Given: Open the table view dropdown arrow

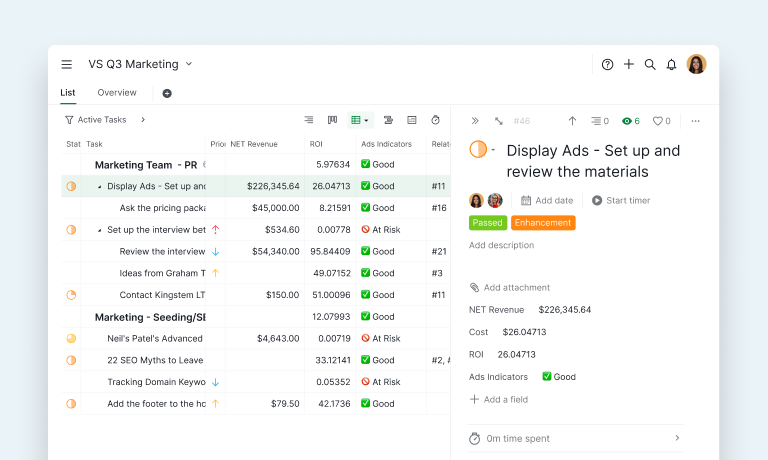Looking at the screenshot, I should [x=366, y=121].
